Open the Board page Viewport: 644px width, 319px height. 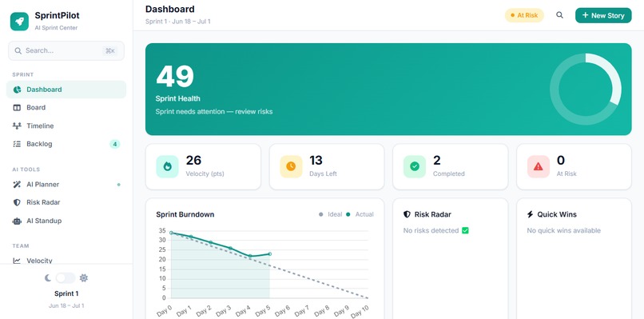[66, 108]
